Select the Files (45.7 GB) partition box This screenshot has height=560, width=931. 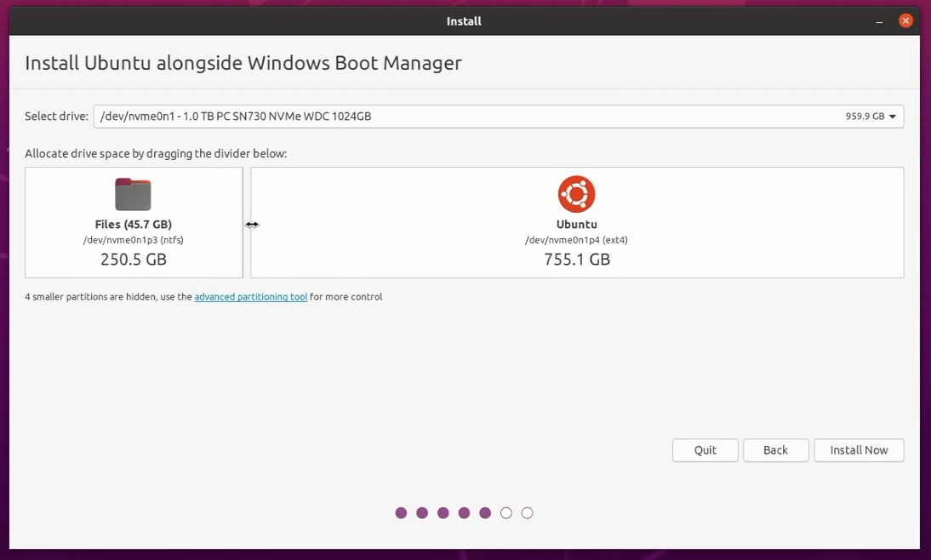tap(133, 223)
